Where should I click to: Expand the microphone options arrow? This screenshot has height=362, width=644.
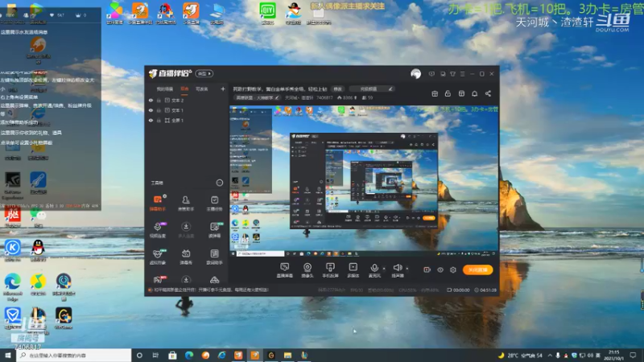click(x=384, y=269)
